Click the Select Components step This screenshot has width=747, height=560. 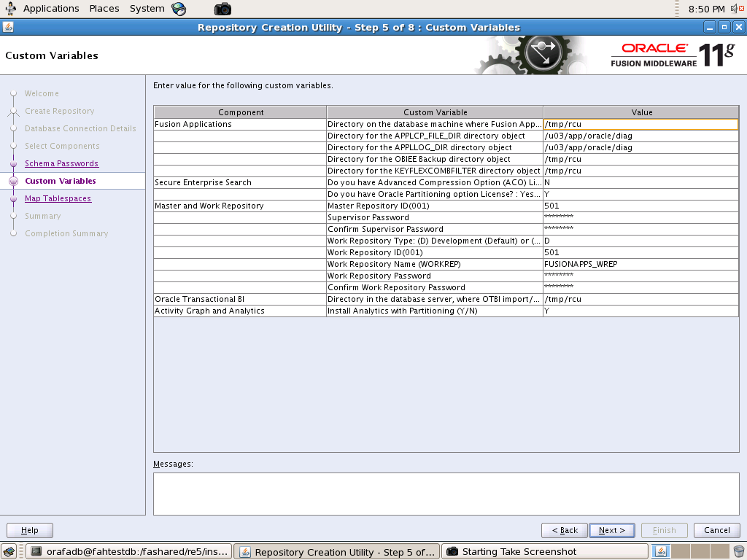pyautogui.click(x=62, y=146)
